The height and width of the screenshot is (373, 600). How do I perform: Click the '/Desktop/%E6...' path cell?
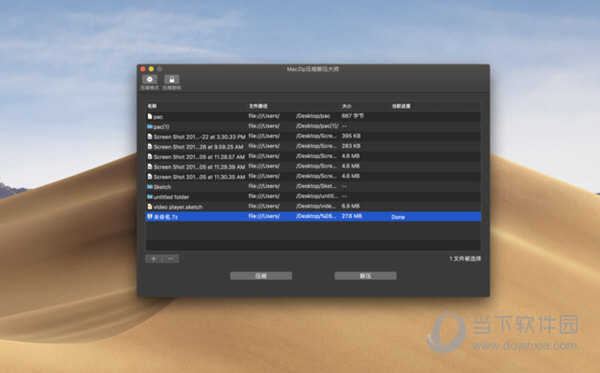pyautogui.click(x=316, y=216)
